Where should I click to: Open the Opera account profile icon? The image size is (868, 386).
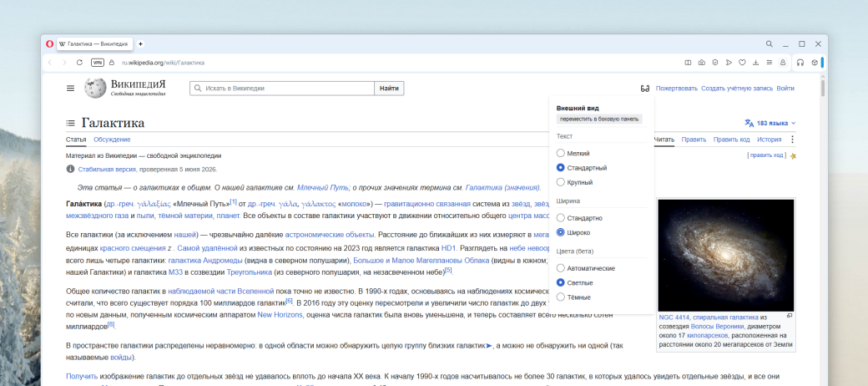(783, 63)
